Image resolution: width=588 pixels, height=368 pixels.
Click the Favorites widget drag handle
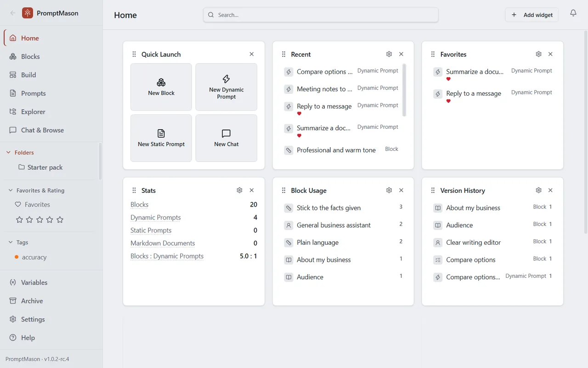click(433, 54)
